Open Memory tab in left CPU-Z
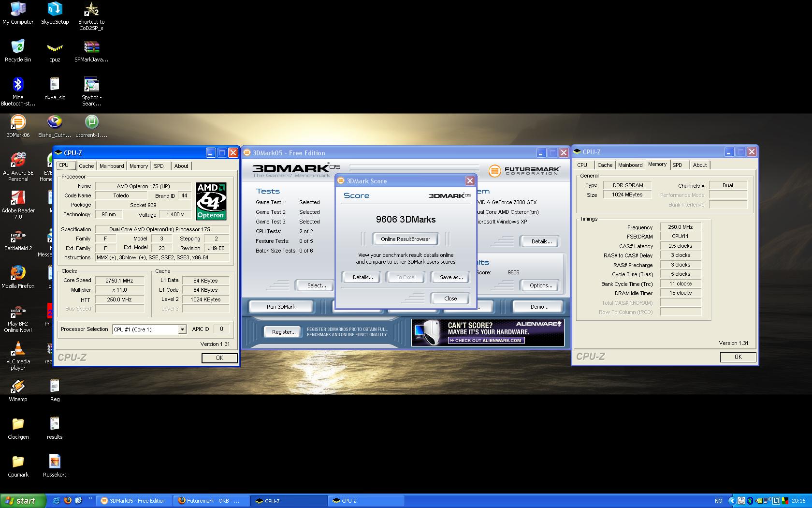The width and height of the screenshot is (812, 508). [x=139, y=166]
